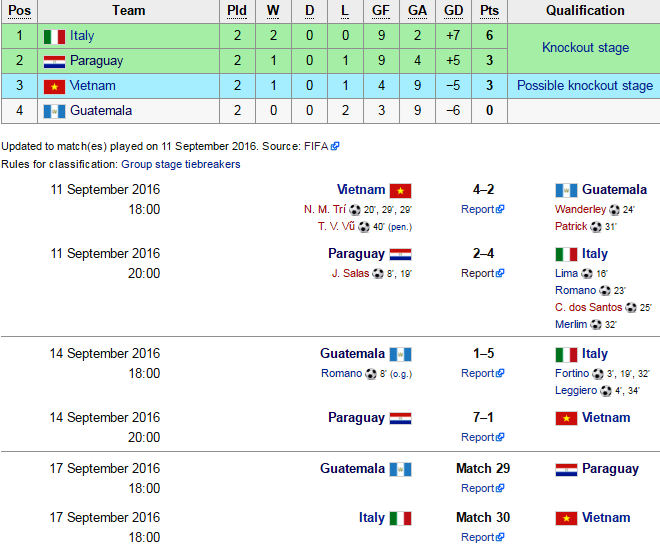Open Report link for Vietnam 4–2 Guatemala
This screenshot has height=556, width=660.
point(482,209)
